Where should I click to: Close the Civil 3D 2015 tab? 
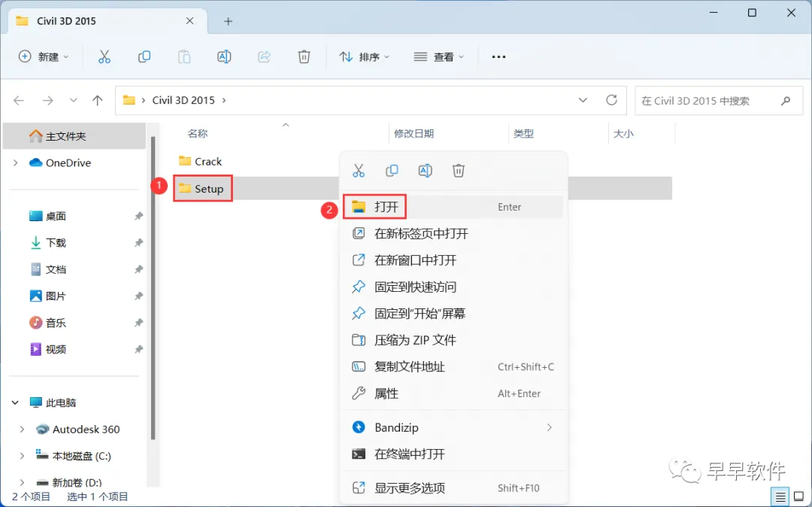click(189, 21)
